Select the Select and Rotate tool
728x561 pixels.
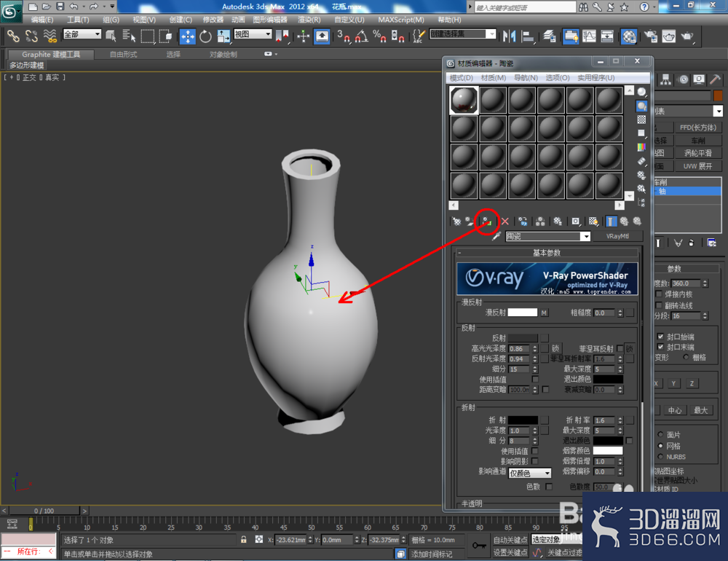click(205, 36)
